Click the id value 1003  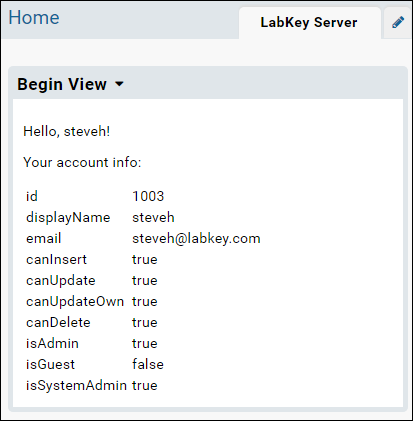tap(148, 196)
